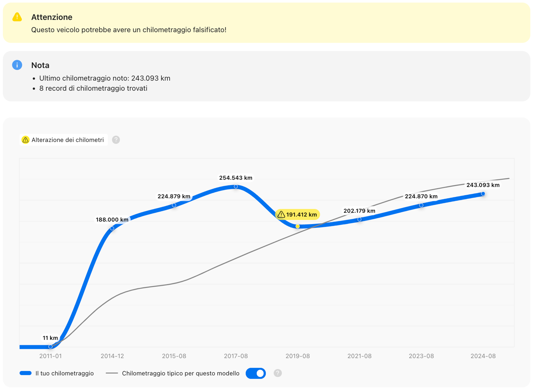Select the 224.879 km data point
534x392 pixels.
174,205
